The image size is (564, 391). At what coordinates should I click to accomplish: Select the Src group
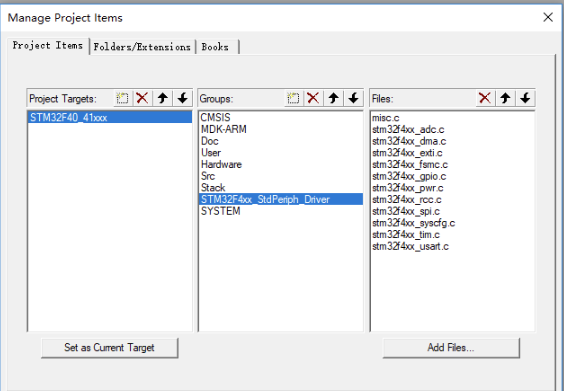click(x=281, y=176)
